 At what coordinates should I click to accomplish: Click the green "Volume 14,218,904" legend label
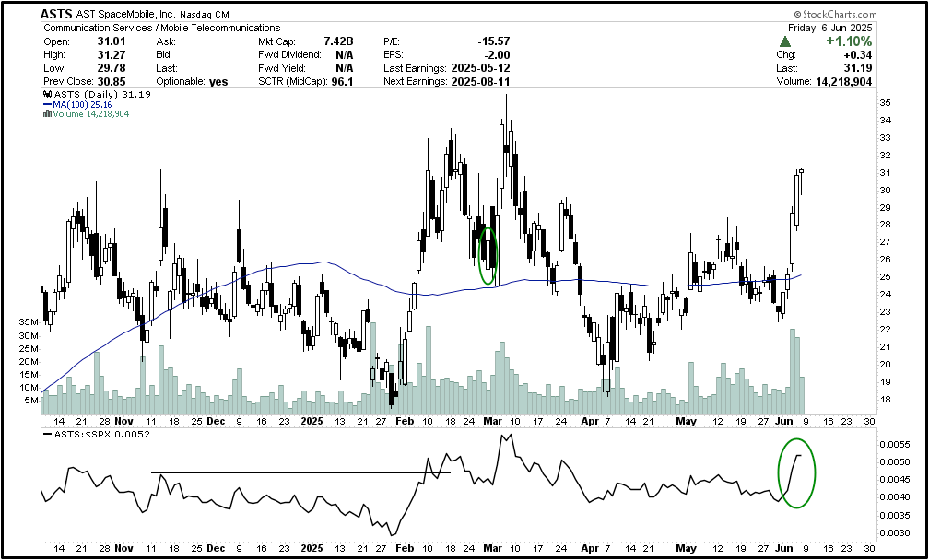tap(91, 114)
